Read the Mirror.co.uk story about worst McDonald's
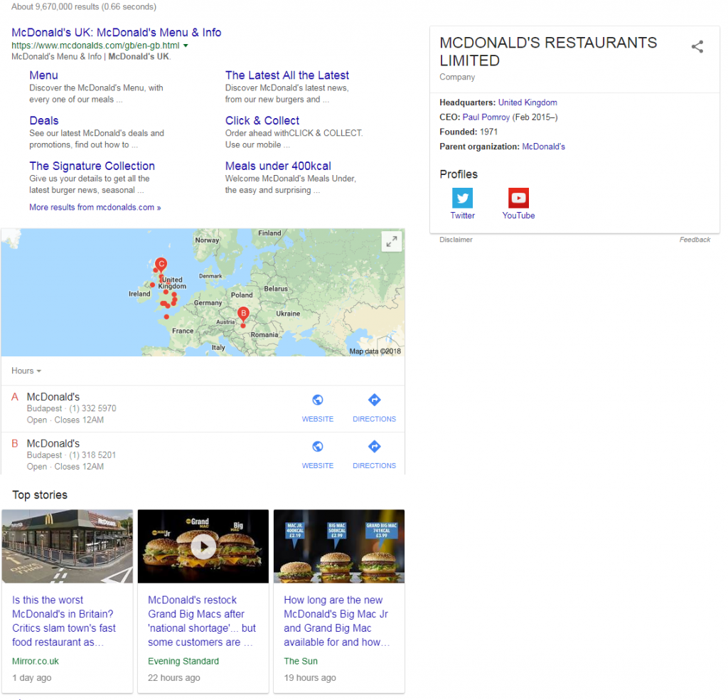This screenshot has width=728, height=700. [x=64, y=621]
